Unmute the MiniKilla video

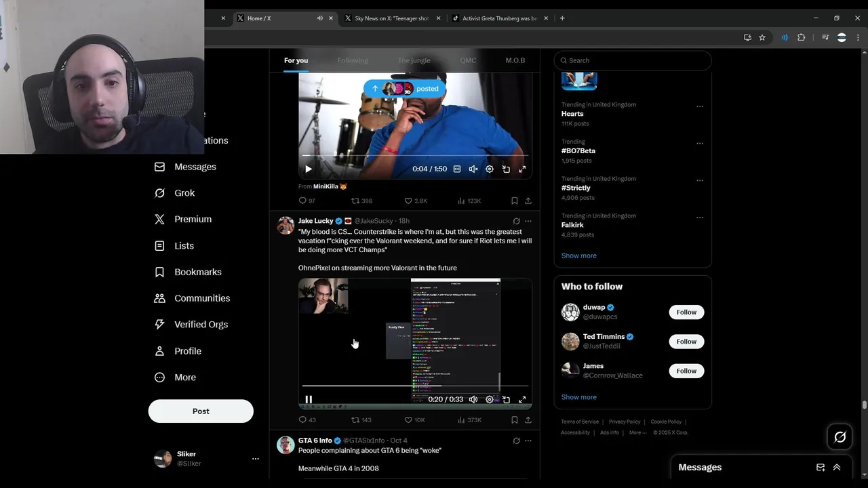tap(473, 169)
